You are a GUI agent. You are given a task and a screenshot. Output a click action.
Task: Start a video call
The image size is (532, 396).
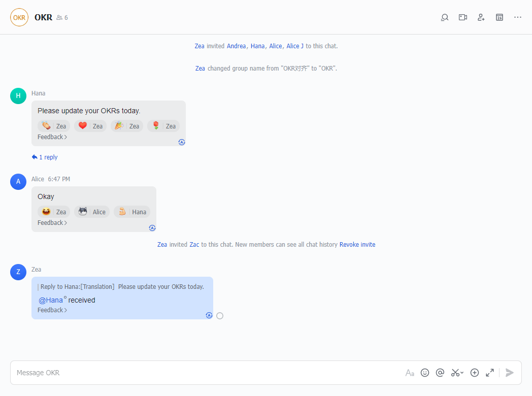coord(462,17)
